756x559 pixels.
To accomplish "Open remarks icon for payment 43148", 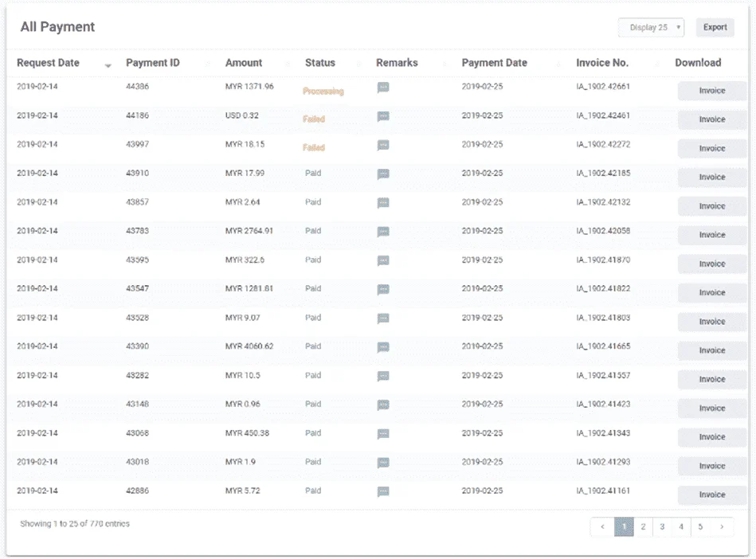I will (383, 405).
